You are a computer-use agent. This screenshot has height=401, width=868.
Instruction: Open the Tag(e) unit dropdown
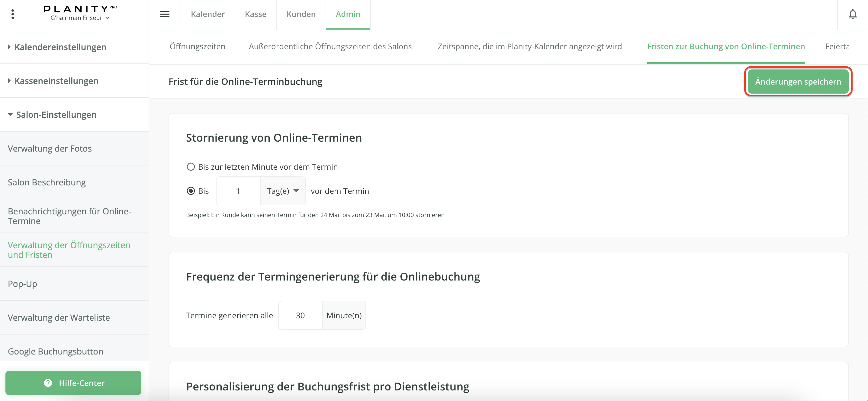(x=283, y=191)
